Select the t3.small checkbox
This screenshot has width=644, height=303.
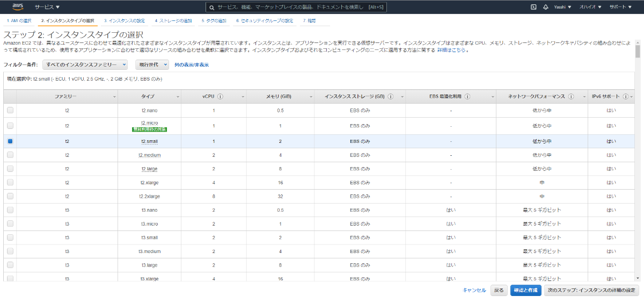pyautogui.click(x=10, y=237)
